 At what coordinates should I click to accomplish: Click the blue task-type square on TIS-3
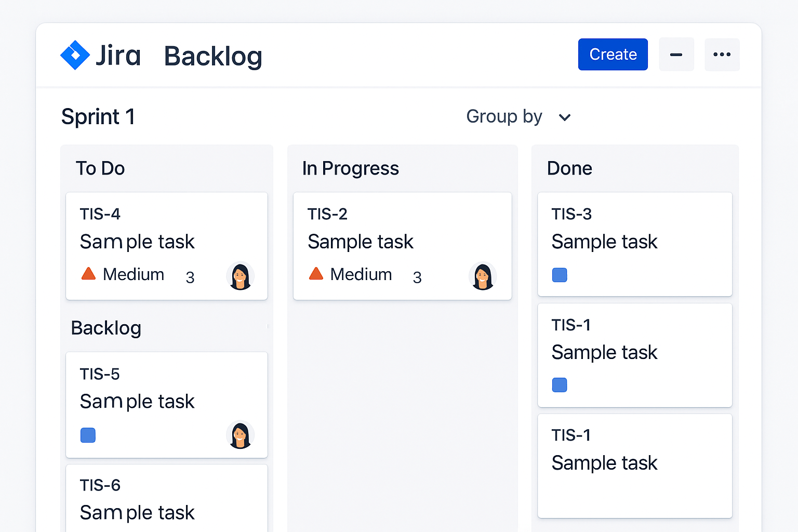click(x=560, y=275)
